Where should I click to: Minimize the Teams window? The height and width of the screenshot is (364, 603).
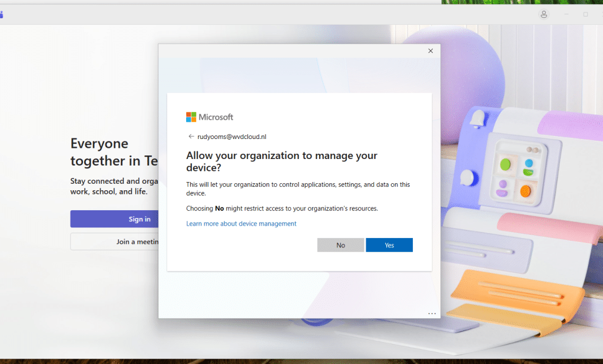pyautogui.click(x=566, y=14)
